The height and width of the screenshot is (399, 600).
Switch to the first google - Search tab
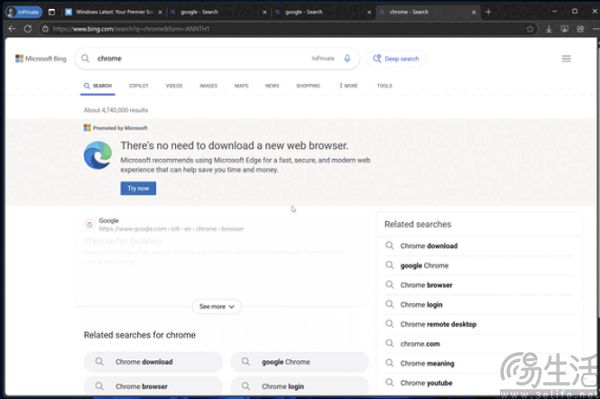click(218, 12)
